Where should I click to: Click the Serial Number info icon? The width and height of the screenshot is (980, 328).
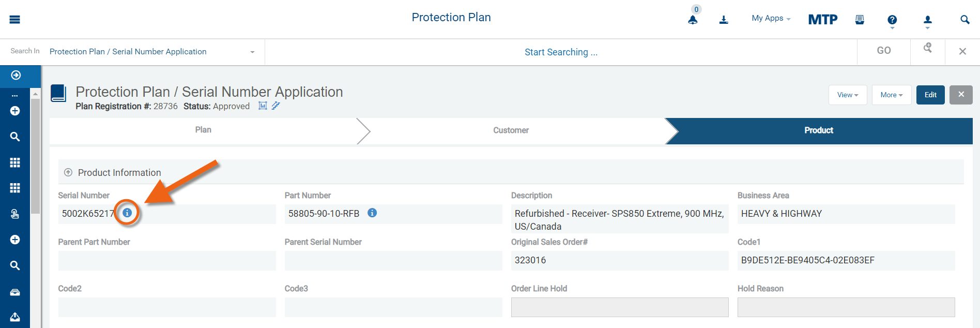(x=127, y=213)
